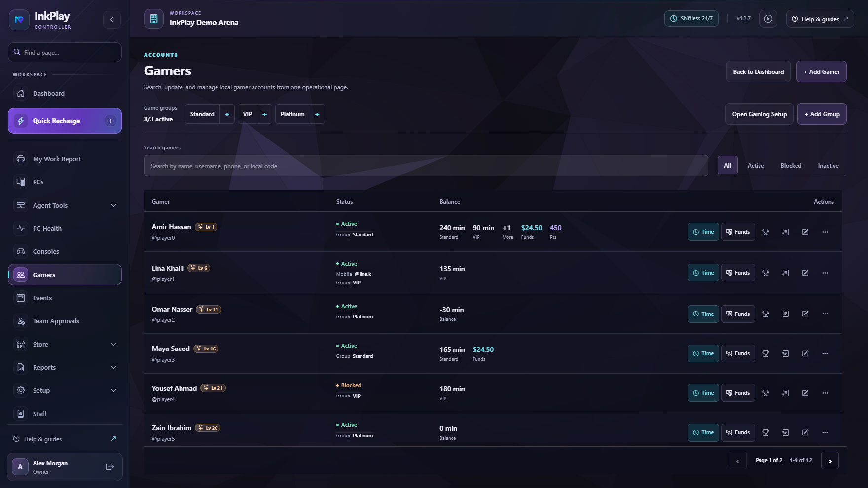Go to Consoles page

[65, 251]
